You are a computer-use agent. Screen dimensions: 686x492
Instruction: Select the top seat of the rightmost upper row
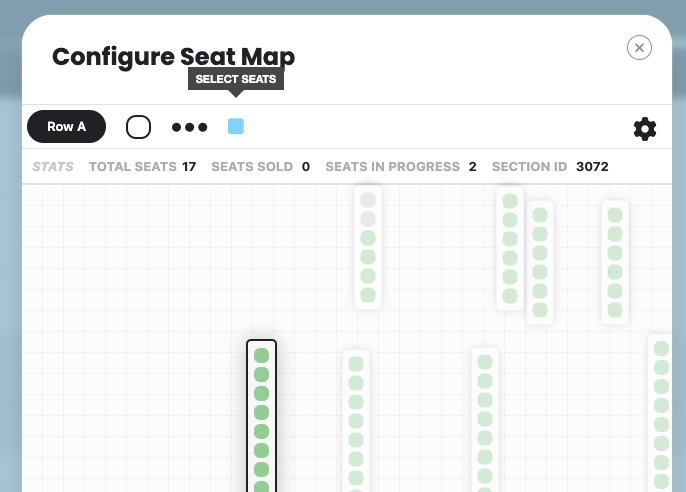(x=615, y=215)
